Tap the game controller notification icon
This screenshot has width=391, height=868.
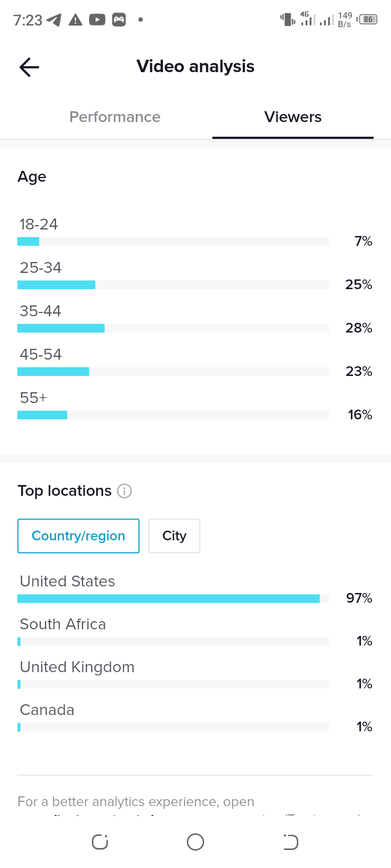click(119, 20)
